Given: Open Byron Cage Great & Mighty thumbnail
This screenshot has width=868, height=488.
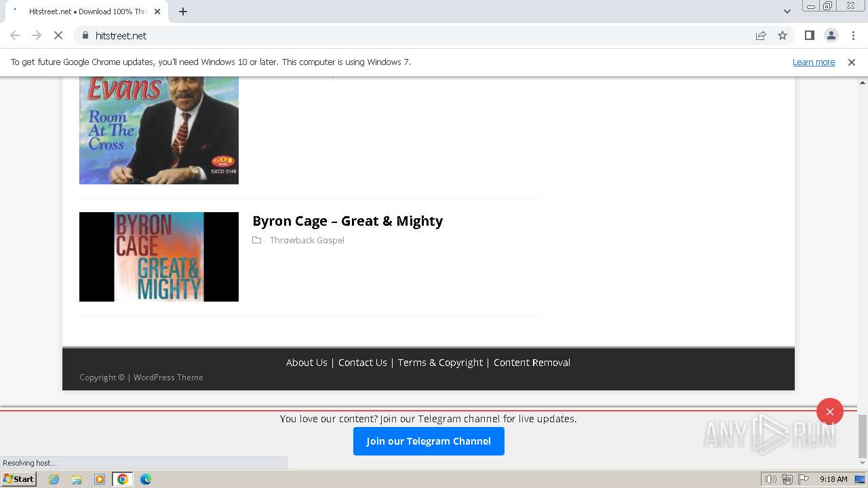Looking at the screenshot, I should [x=159, y=257].
